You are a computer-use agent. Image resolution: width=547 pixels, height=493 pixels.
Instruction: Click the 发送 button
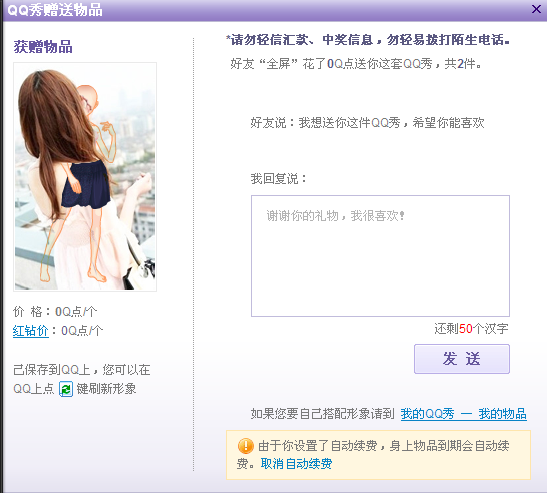pos(462,359)
